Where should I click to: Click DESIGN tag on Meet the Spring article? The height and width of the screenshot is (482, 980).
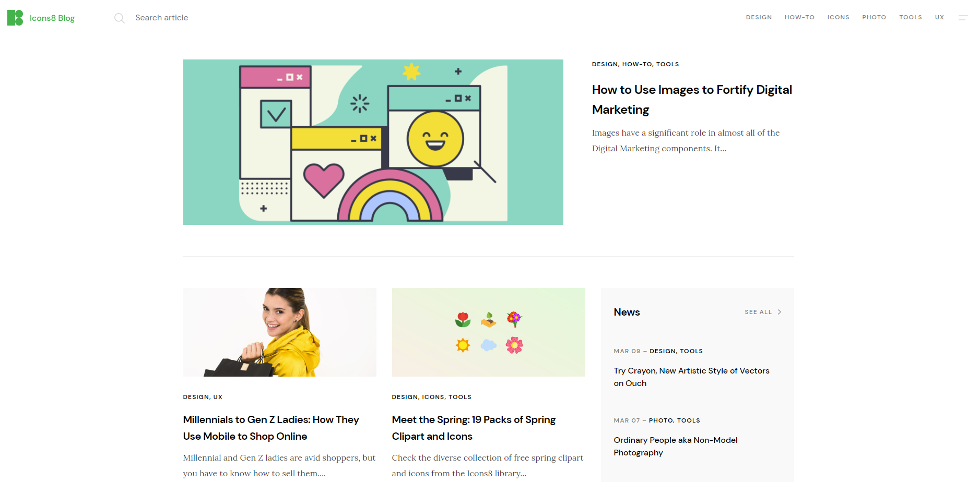coord(405,397)
